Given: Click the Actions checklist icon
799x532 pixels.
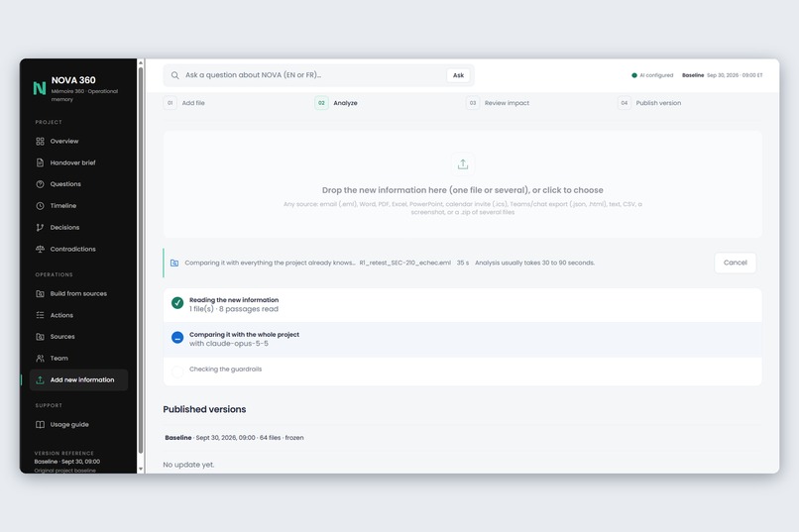Looking at the screenshot, I should click(41, 315).
